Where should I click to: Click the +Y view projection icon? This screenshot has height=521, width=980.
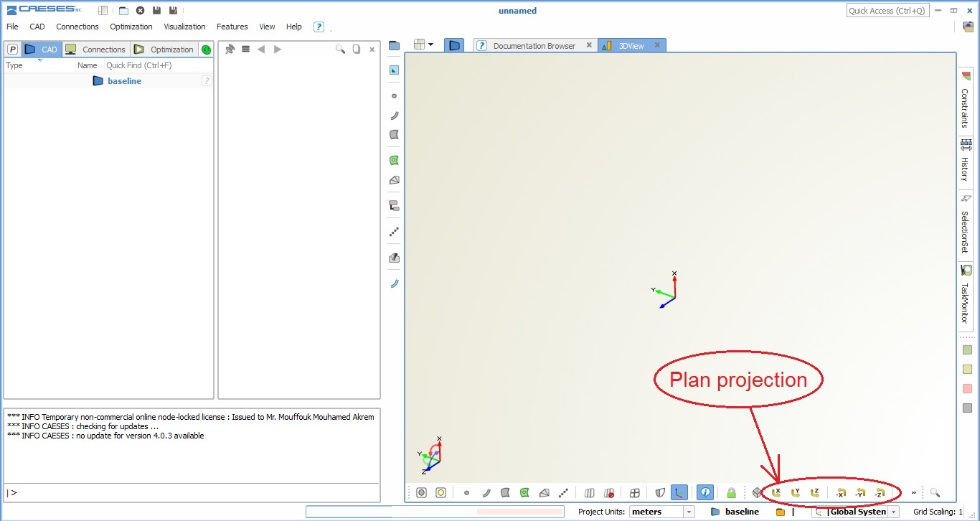(796, 493)
